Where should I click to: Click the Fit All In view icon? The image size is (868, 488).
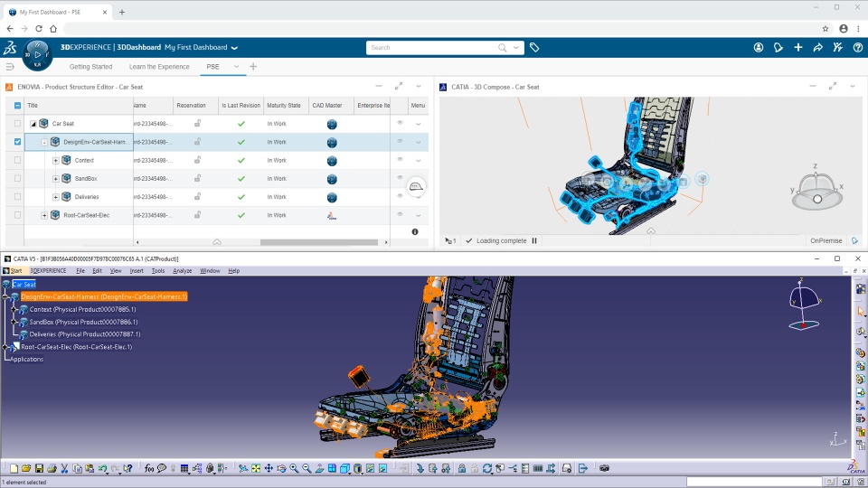[256, 469]
